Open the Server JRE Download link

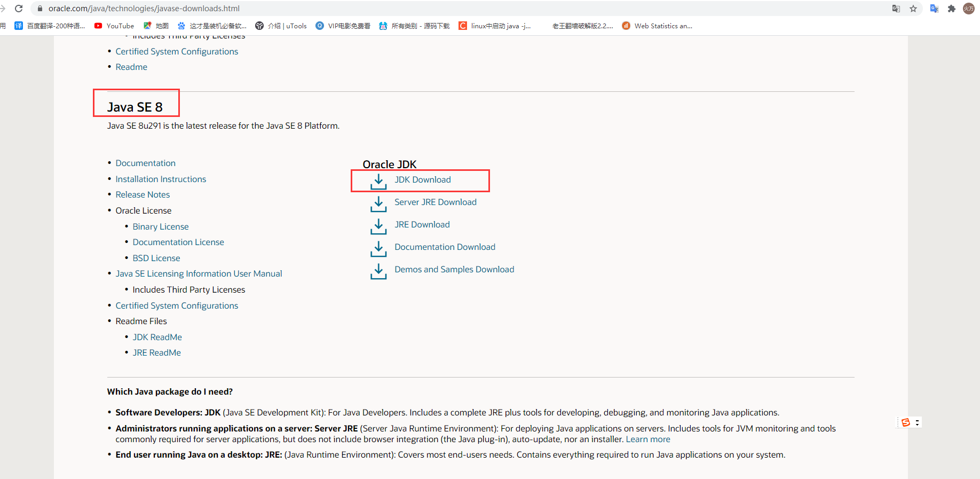pyautogui.click(x=436, y=202)
